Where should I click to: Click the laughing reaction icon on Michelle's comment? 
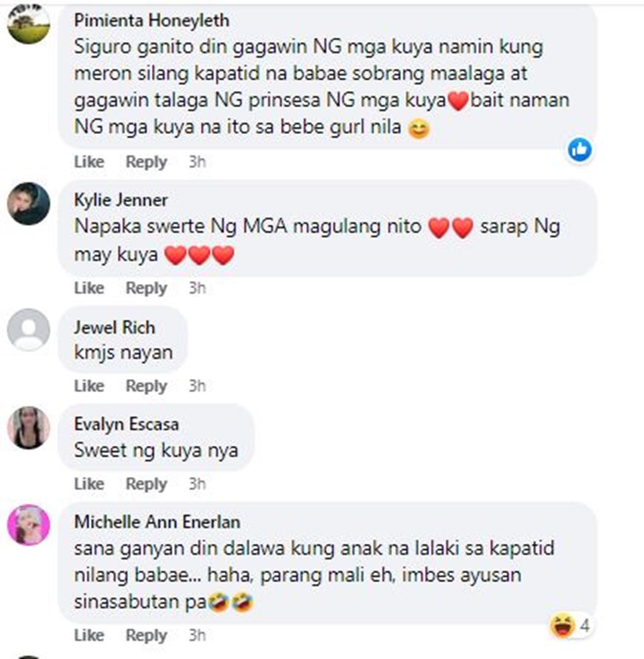562,625
